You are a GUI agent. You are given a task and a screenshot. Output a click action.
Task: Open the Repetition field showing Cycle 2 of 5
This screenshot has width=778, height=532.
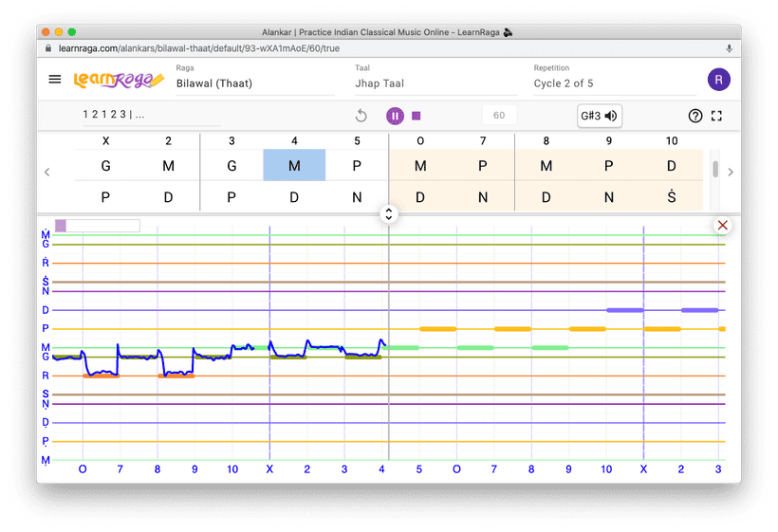[x=613, y=83]
